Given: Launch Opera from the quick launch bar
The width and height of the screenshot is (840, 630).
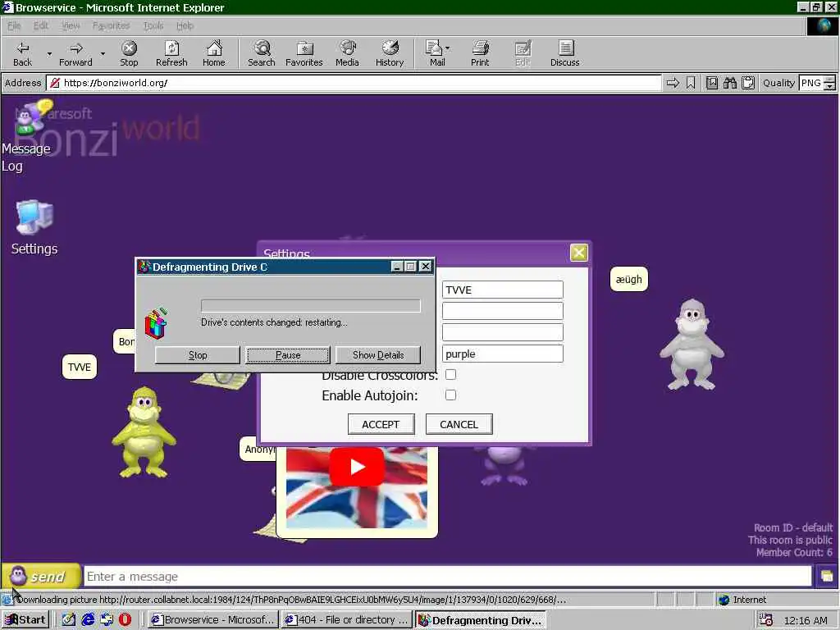Looking at the screenshot, I should pos(125,620).
